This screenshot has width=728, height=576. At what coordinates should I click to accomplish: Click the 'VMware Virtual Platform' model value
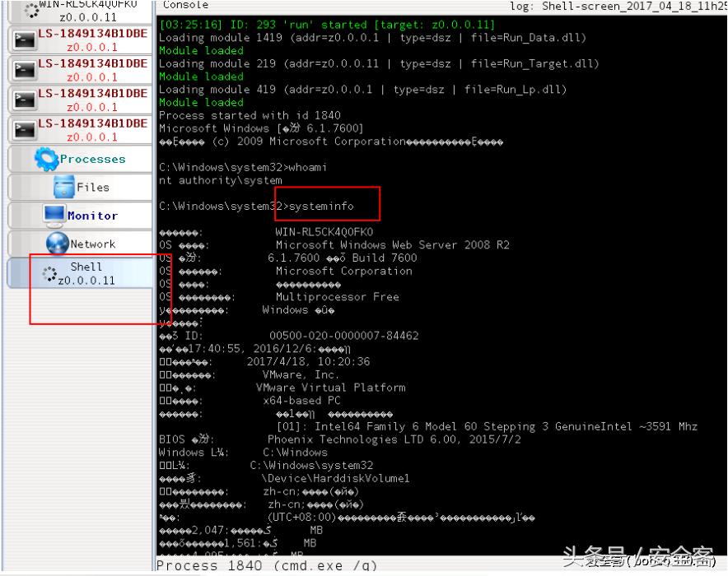(330, 388)
